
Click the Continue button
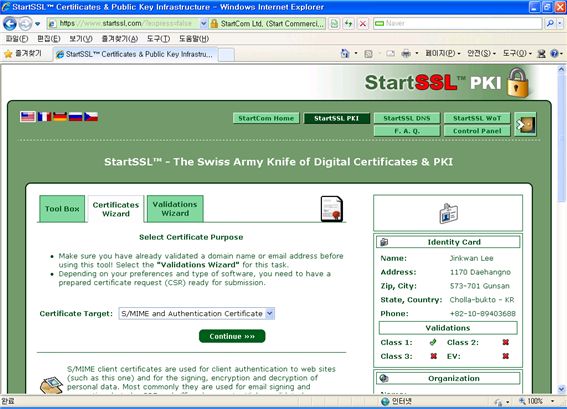pos(232,336)
